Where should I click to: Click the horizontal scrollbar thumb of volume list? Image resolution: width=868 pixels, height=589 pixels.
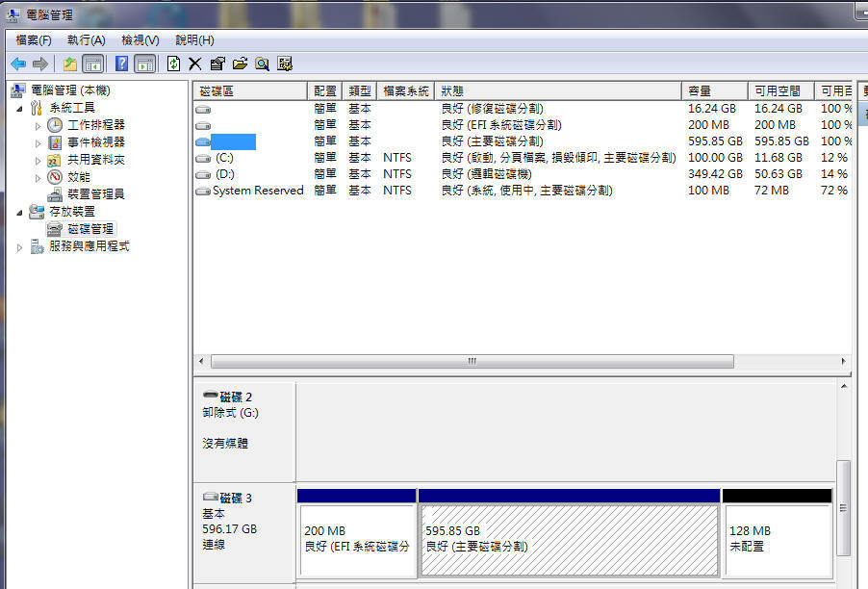[472, 362]
